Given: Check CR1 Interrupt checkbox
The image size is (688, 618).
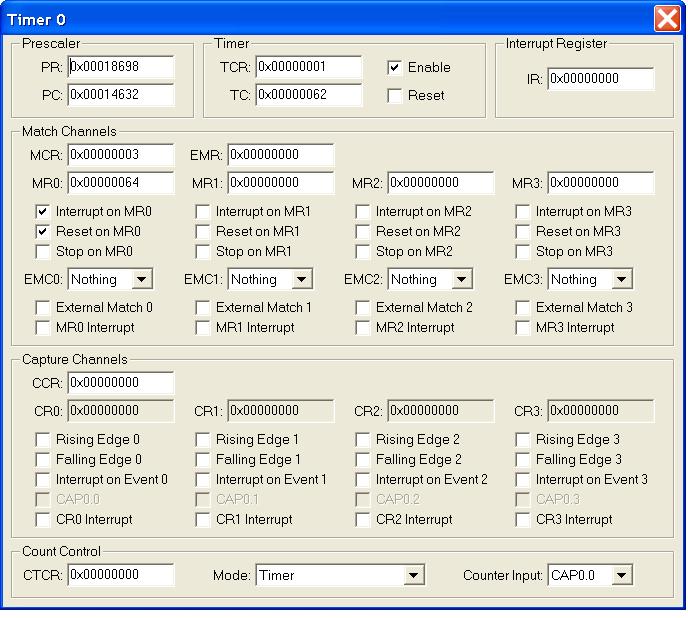Looking at the screenshot, I should pos(202,520).
